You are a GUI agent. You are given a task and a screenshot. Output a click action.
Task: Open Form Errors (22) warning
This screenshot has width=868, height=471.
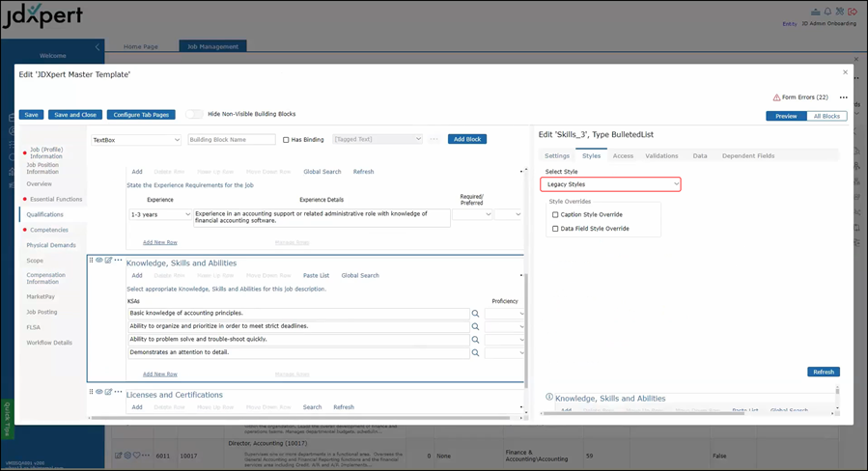pos(800,97)
